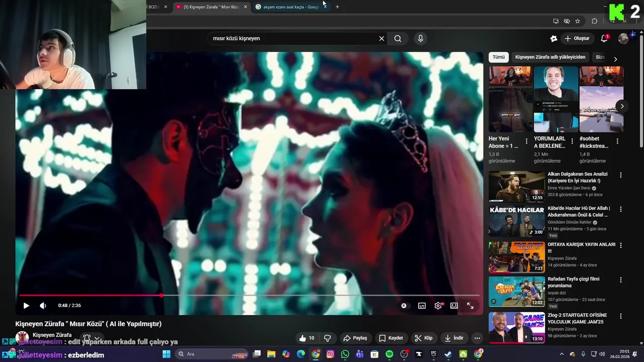This screenshot has width=644, height=362.
Task: Click the crossed-eye icon in address bar
Action: tap(567, 21)
